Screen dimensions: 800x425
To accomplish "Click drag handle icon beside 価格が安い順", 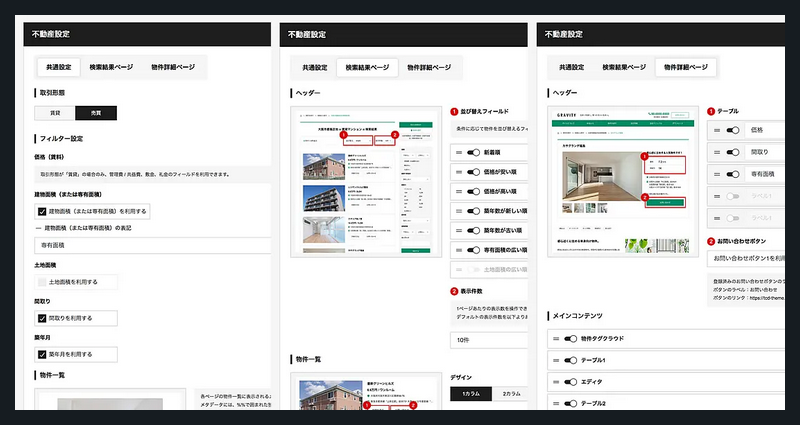I will tap(459, 172).
